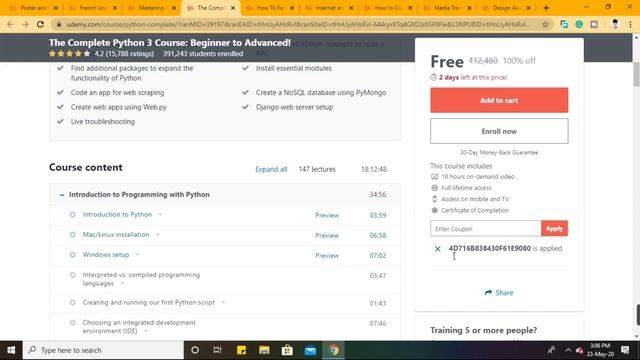Open the Chrome menu (three dots)
This screenshot has height=360, width=640.
(630, 24)
